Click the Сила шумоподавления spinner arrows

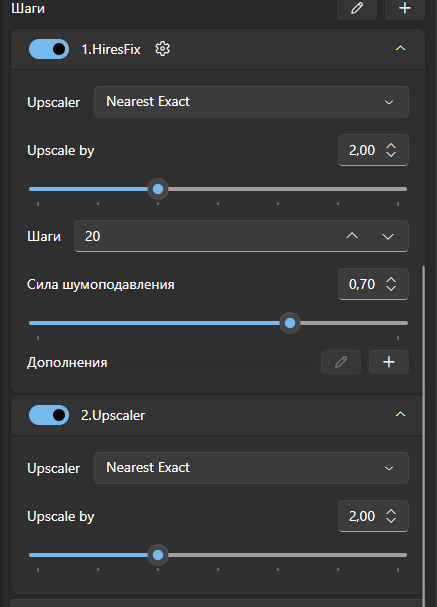pos(391,284)
